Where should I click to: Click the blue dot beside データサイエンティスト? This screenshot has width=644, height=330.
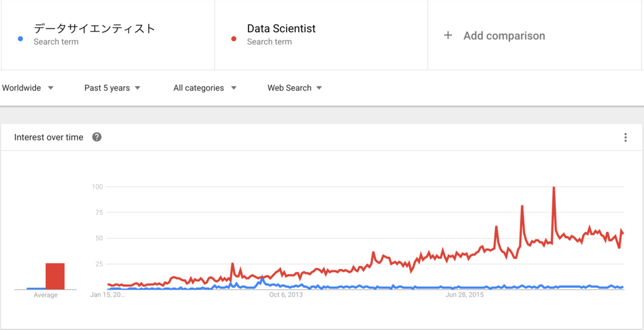point(20,40)
